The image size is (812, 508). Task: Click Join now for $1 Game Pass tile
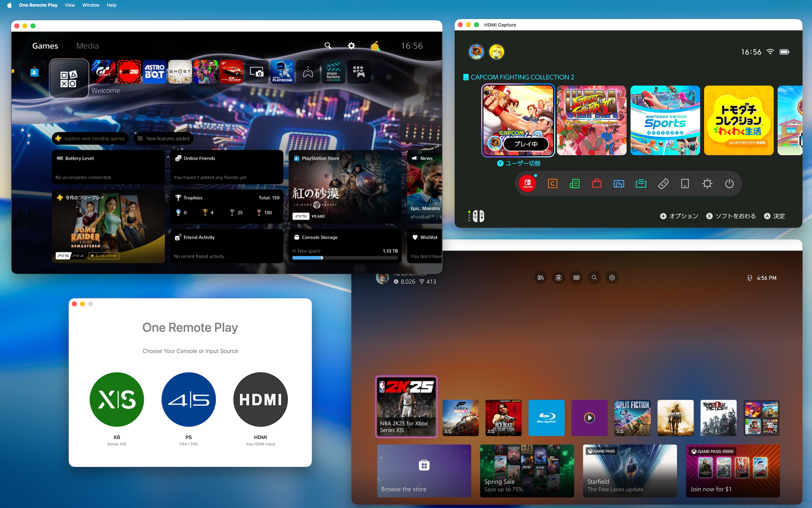click(733, 471)
